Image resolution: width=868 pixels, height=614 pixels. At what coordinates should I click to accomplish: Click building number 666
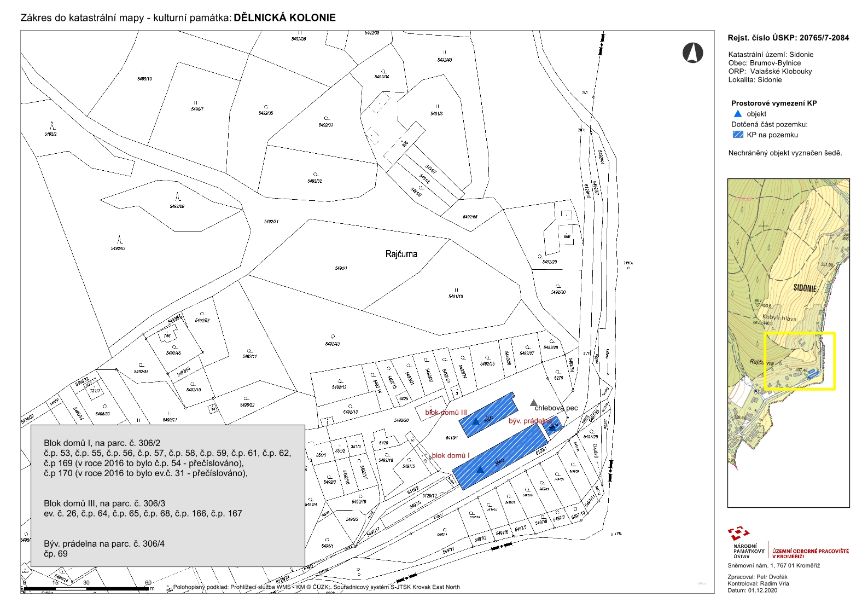(567, 237)
